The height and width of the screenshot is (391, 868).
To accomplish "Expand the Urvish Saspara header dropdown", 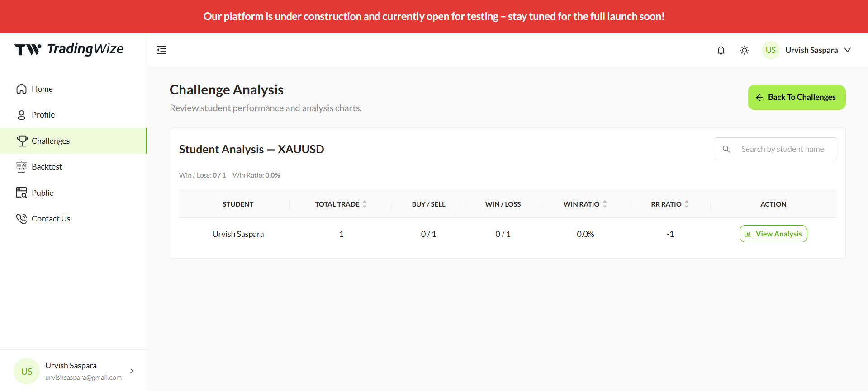I will [848, 50].
